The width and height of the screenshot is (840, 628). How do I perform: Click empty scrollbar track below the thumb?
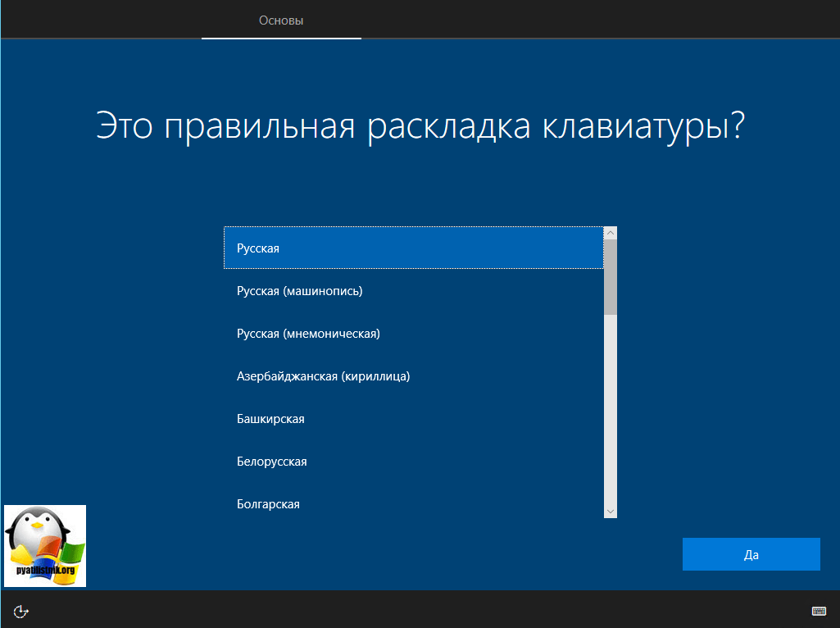[x=610, y=410]
